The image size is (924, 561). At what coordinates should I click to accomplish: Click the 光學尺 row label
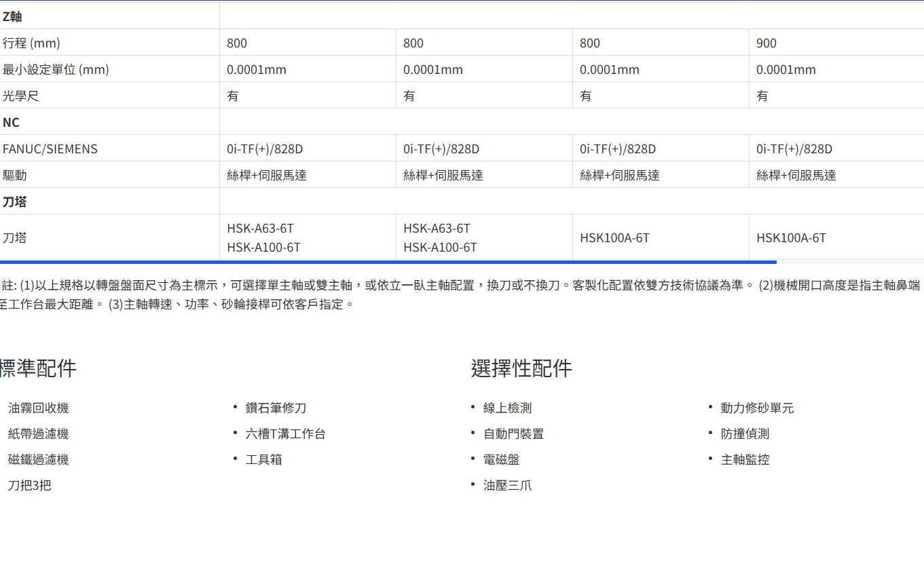(20, 96)
